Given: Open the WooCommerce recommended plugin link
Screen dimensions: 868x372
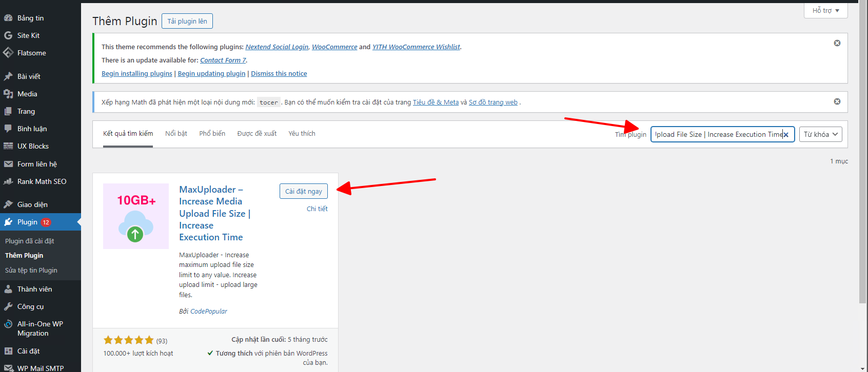Looking at the screenshot, I should tap(334, 47).
